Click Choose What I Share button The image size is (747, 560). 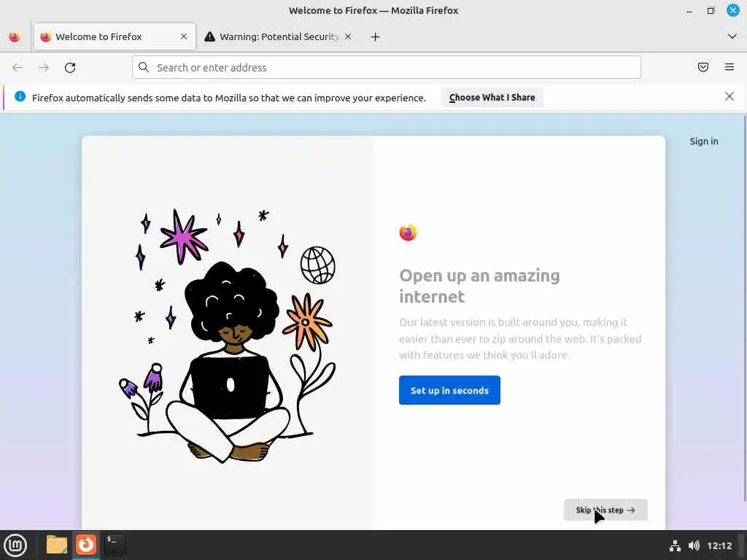[x=492, y=97]
